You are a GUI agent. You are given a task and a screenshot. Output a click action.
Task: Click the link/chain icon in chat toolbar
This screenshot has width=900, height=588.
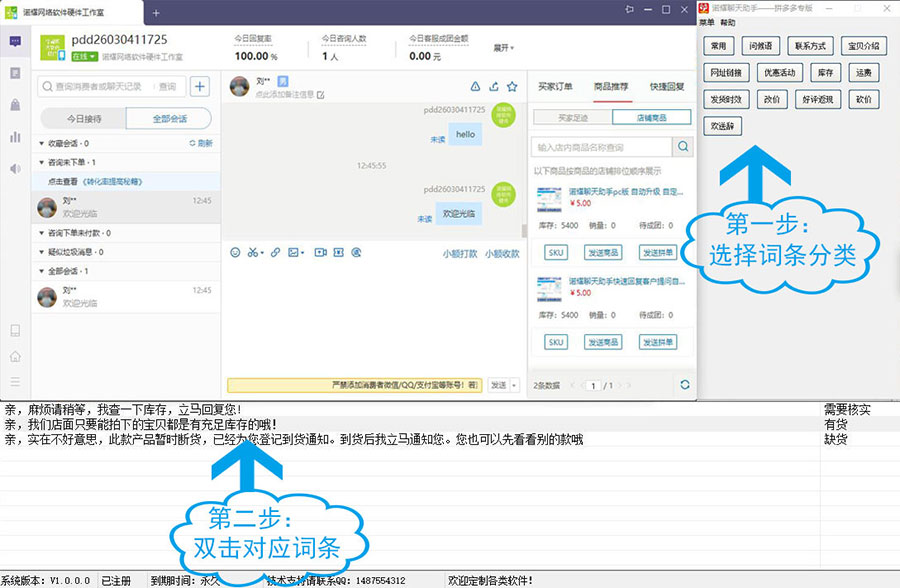point(274,253)
